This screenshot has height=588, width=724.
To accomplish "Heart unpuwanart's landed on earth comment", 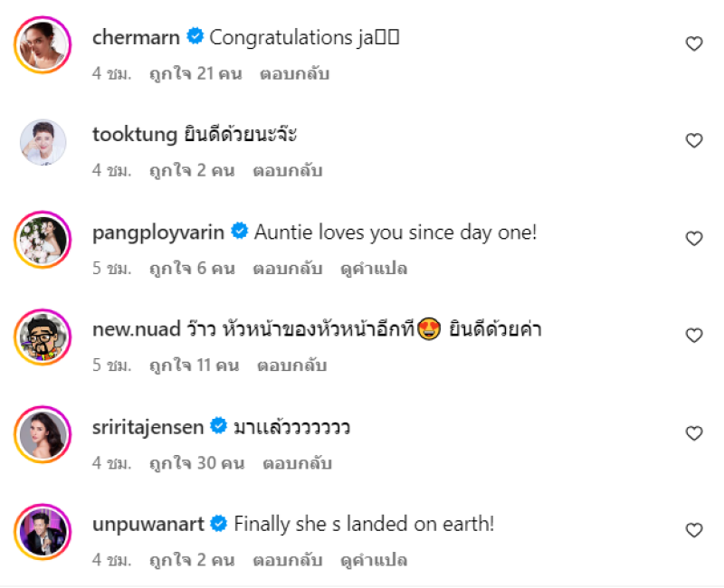I will [694, 530].
